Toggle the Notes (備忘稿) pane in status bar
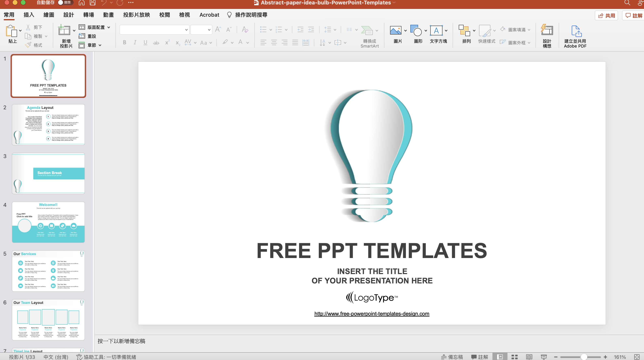This screenshot has width=644, height=360. pyautogui.click(x=452, y=357)
